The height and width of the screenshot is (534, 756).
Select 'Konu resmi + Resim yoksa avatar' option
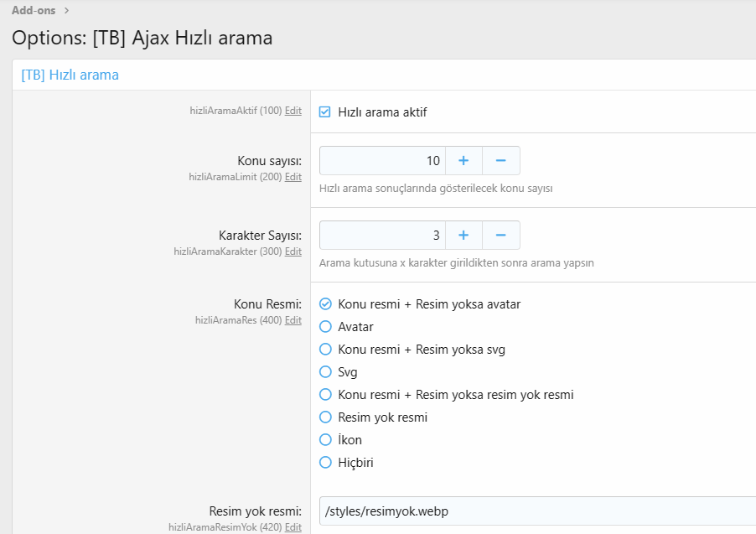pos(325,304)
